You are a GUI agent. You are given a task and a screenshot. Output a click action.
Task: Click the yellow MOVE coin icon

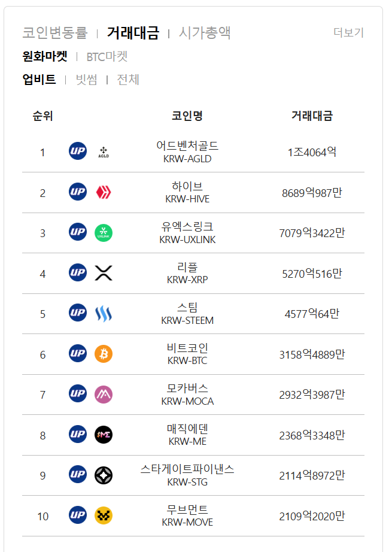click(104, 515)
